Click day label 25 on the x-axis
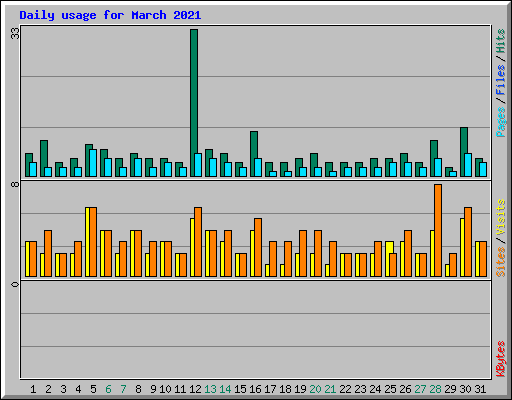512x400 pixels. coord(390,389)
